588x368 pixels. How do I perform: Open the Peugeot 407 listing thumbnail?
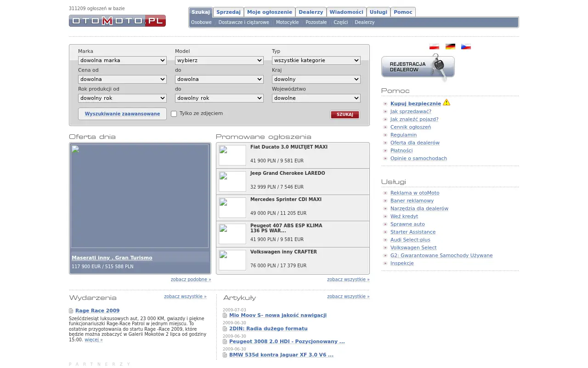point(232,234)
